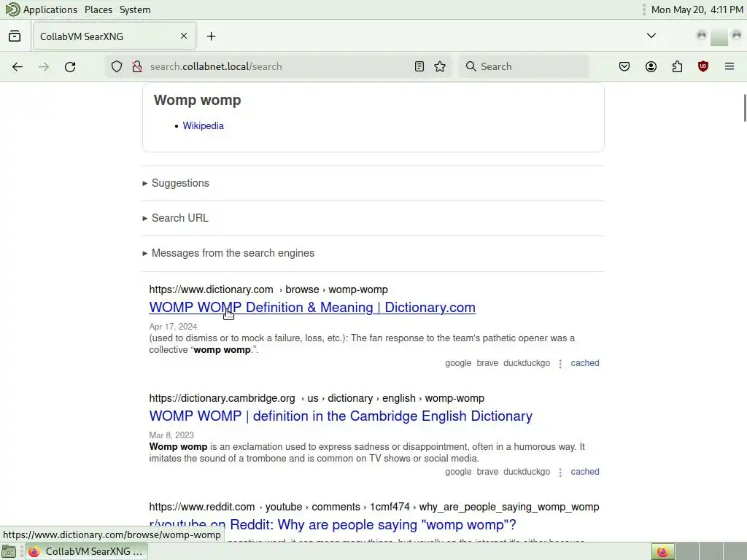
Task: Open the Pocket save icon
Action: click(x=624, y=66)
